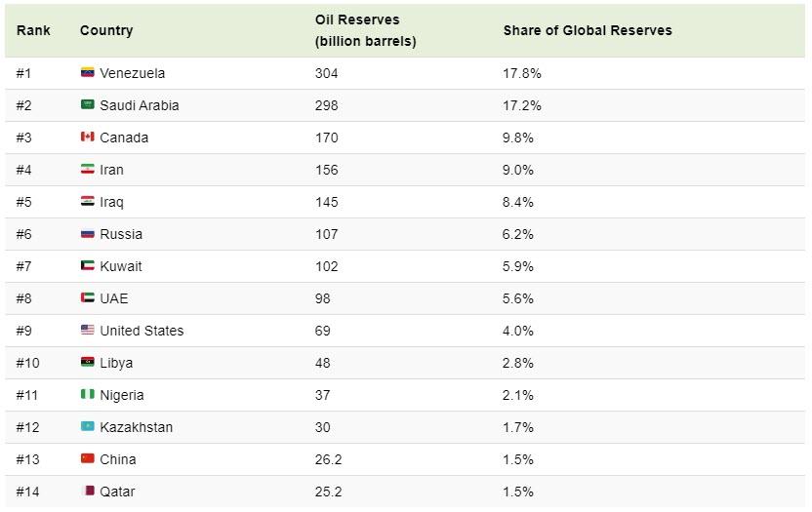The image size is (812, 512).
Task: Click the Venezuela flag icon
Action: 87,73
